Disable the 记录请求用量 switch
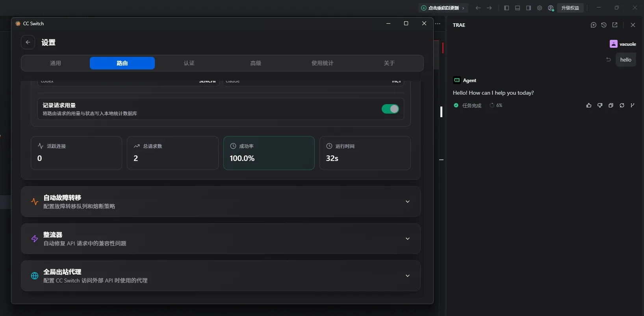 (x=390, y=109)
